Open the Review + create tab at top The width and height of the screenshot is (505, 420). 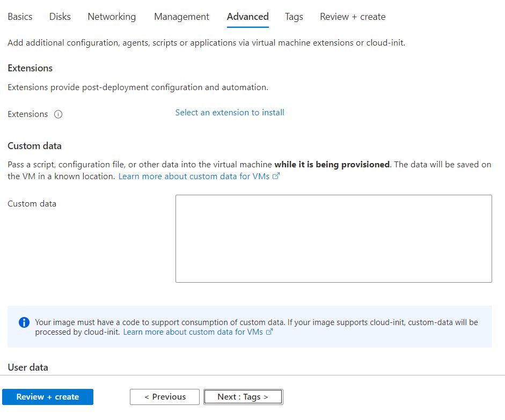coord(353,17)
